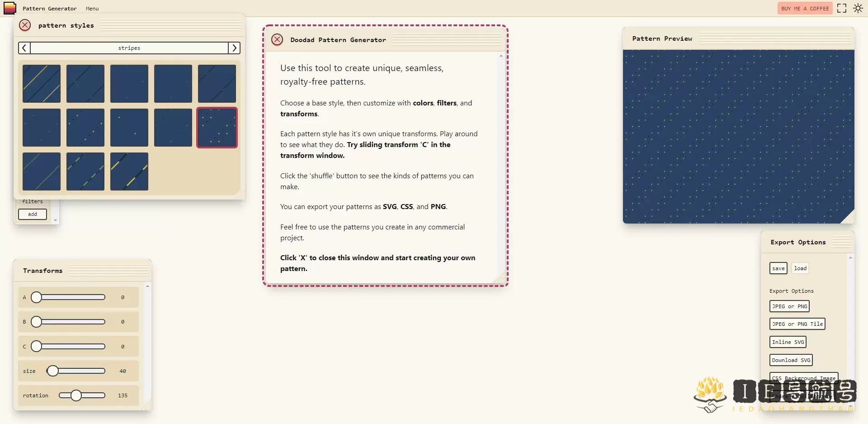Toggle fullscreen mode icon
This screenshot has height=424, width=868.
point(841,8)
